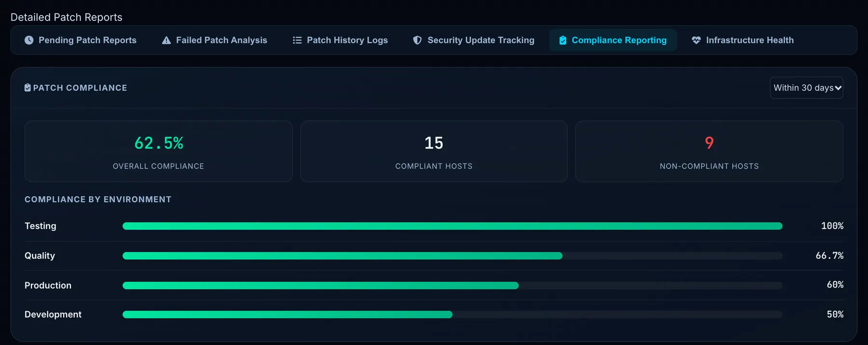Open the Pending Patch Reports tab

click(x=81, y=40)
